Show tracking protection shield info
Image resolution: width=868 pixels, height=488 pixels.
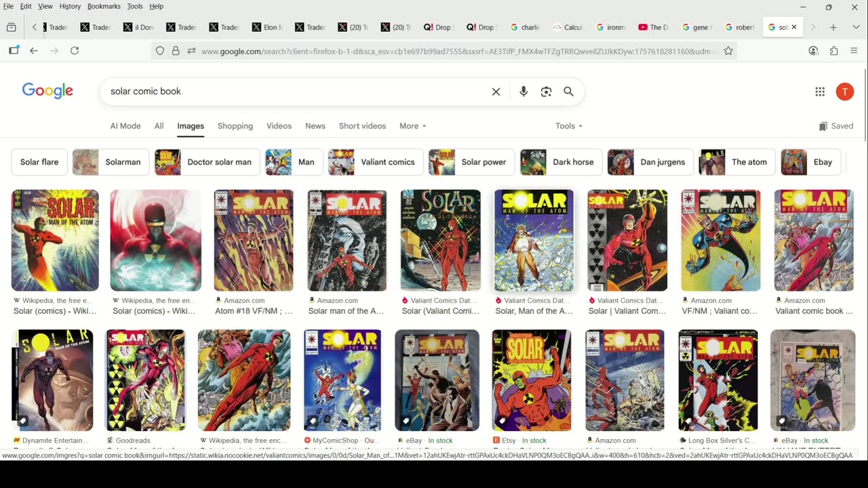coord(160,51)
